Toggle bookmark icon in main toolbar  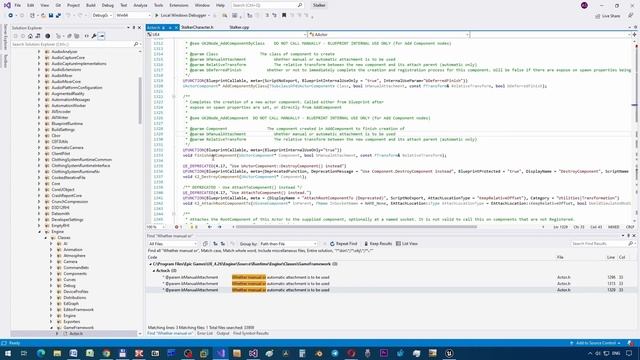click(284, 15)
